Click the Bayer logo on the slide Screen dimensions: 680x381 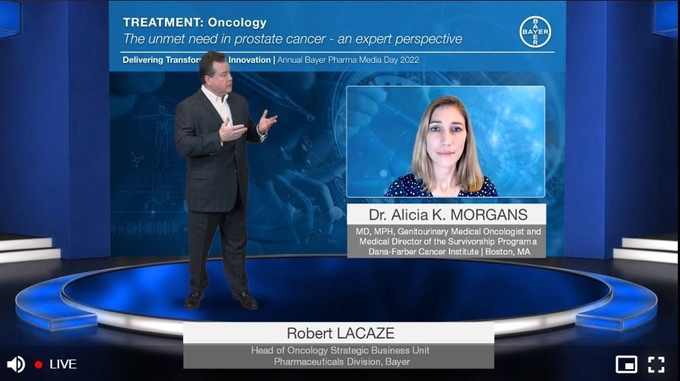click(535, 32)
